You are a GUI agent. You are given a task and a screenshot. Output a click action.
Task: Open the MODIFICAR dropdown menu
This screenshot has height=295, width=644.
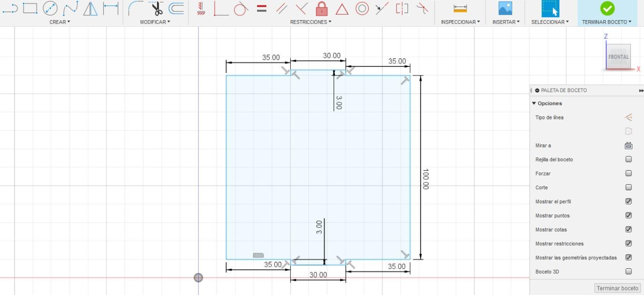click(x=155, y=22)
